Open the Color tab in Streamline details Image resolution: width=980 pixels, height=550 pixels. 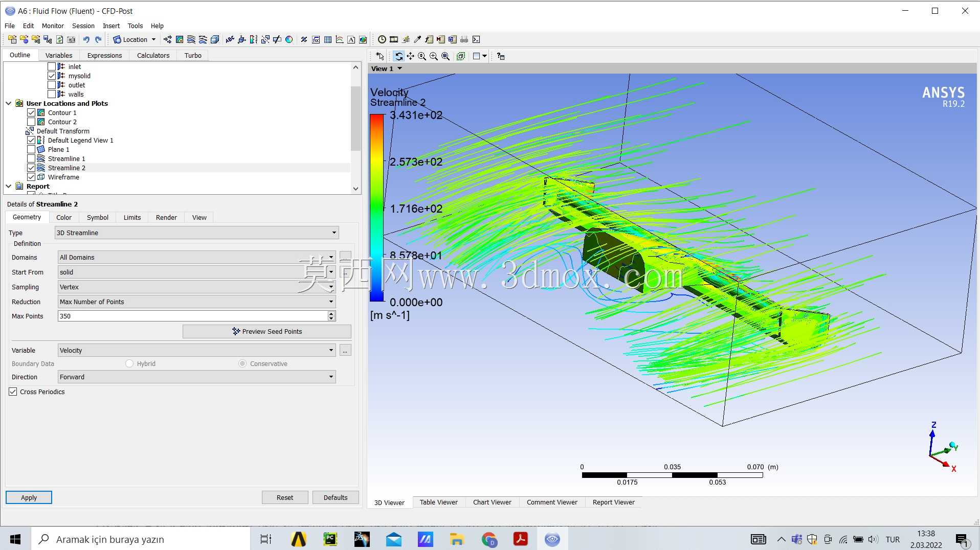(64, 217)
